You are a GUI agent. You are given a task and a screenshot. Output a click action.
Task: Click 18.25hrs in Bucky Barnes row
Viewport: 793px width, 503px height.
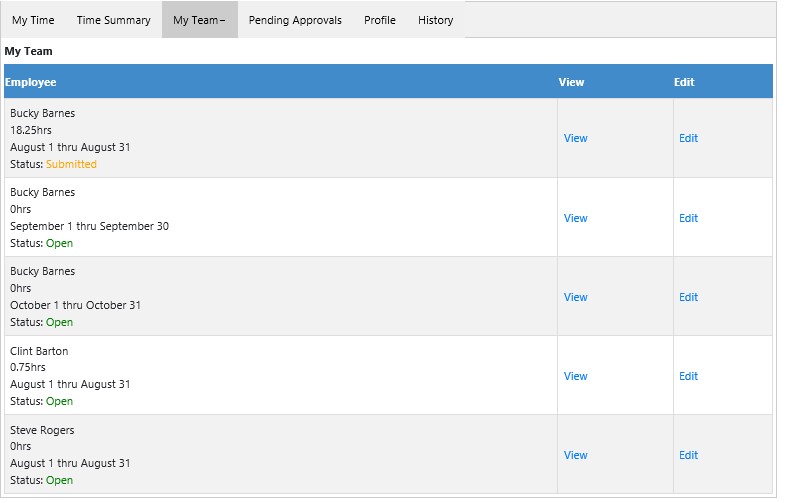coord(31,130)
